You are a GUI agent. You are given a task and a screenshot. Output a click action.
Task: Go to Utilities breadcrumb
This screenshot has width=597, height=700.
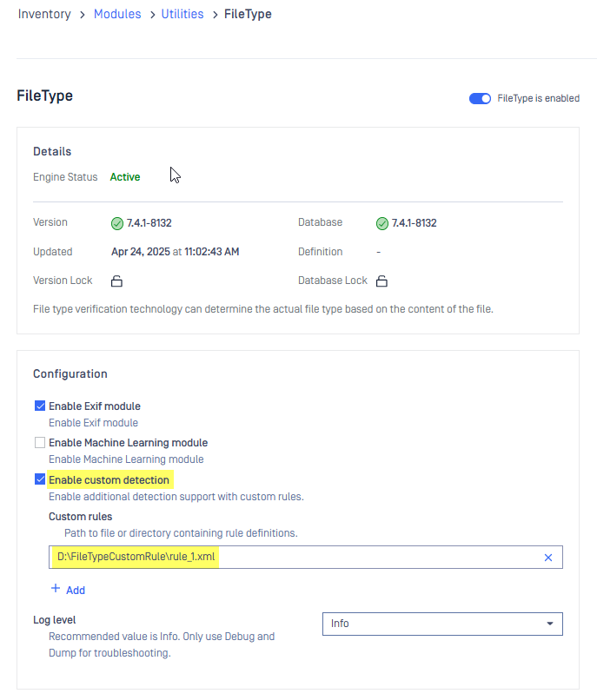pos(182,14)
